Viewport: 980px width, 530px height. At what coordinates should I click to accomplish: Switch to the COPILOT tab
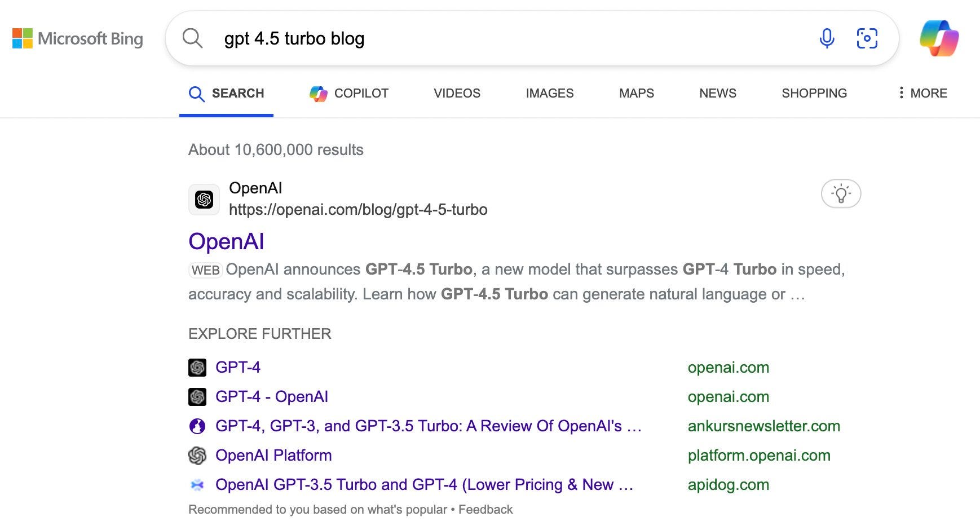coord(349,93)
